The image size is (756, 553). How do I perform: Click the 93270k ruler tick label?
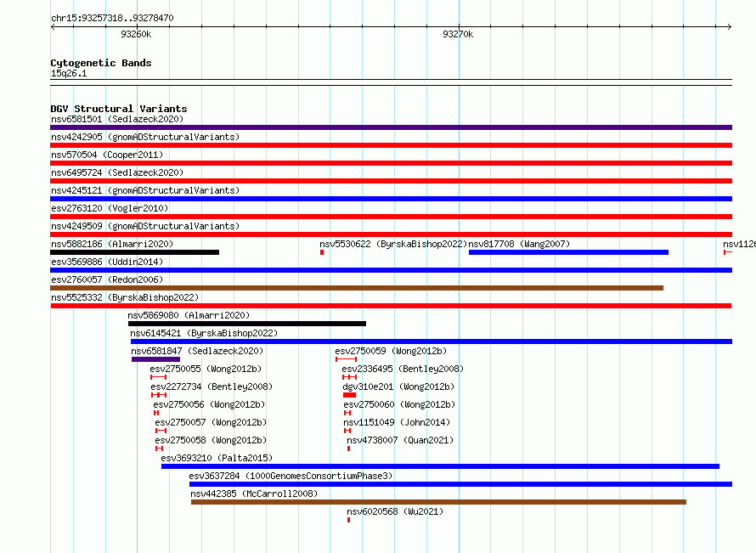[458, 34]
